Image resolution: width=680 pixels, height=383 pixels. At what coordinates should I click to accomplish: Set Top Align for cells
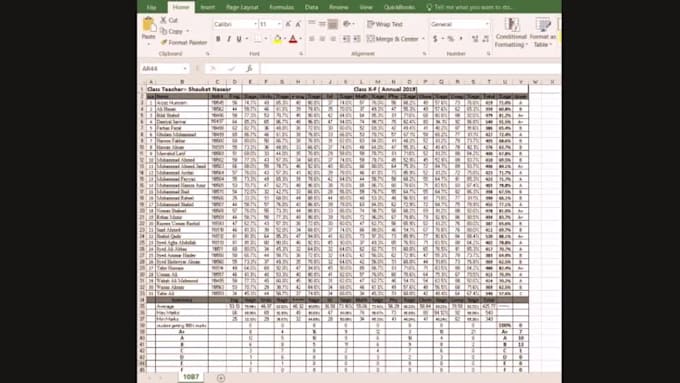[312, 23]
